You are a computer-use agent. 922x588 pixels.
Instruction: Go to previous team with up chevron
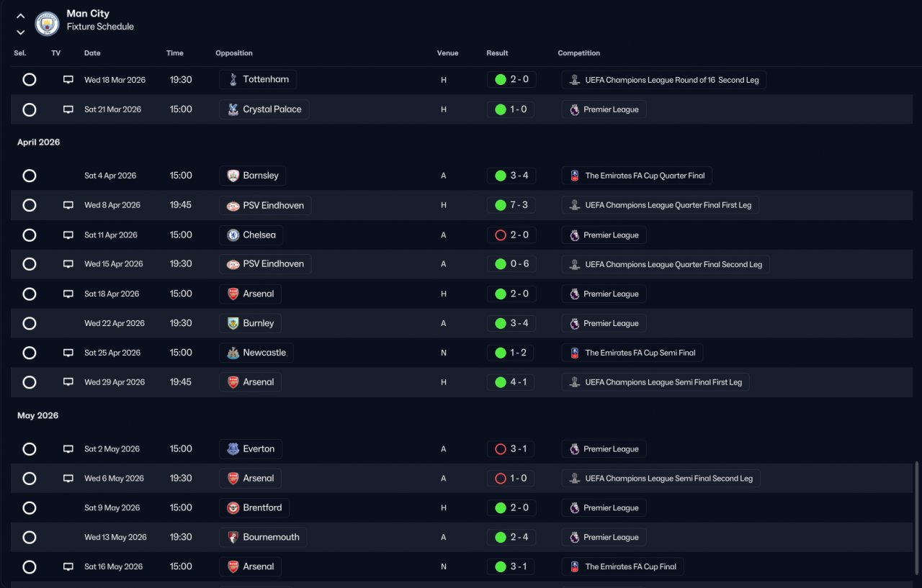[x=21, y=16]
